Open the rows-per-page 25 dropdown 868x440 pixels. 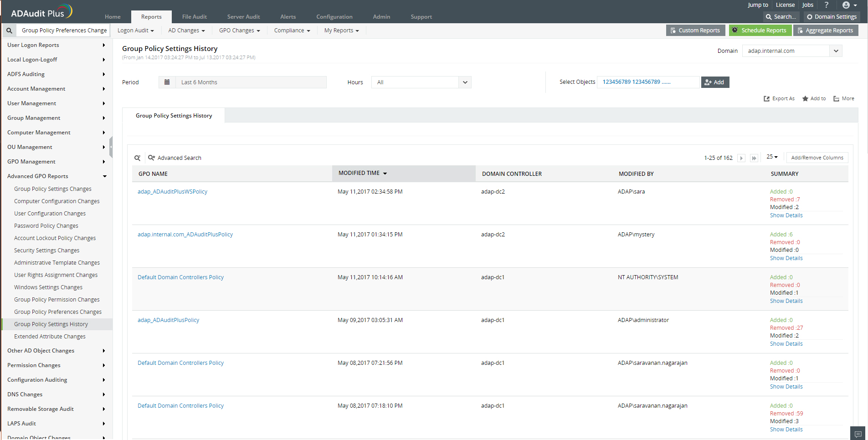[x=772, y=157]
